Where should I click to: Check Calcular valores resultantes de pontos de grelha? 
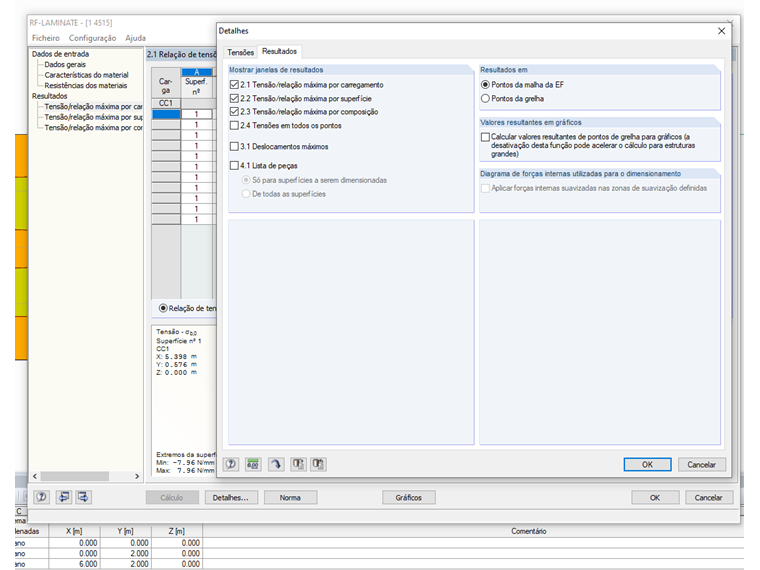tap(485, 137)
